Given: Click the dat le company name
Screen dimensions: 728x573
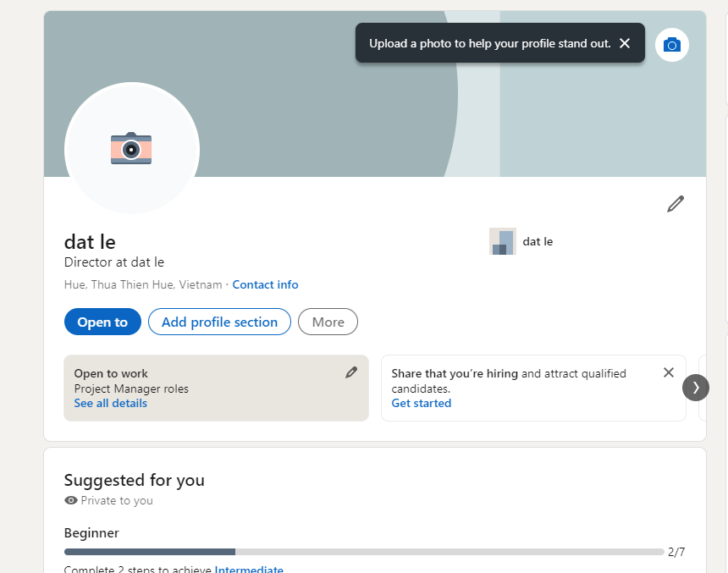Looking at the screenshot, I should (538, 242).
